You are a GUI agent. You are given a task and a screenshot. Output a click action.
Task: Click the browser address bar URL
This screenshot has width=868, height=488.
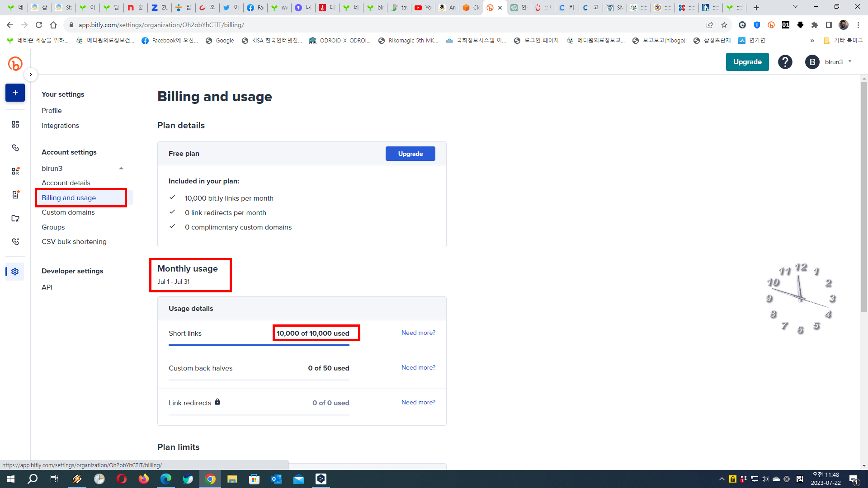pos(161,25)
